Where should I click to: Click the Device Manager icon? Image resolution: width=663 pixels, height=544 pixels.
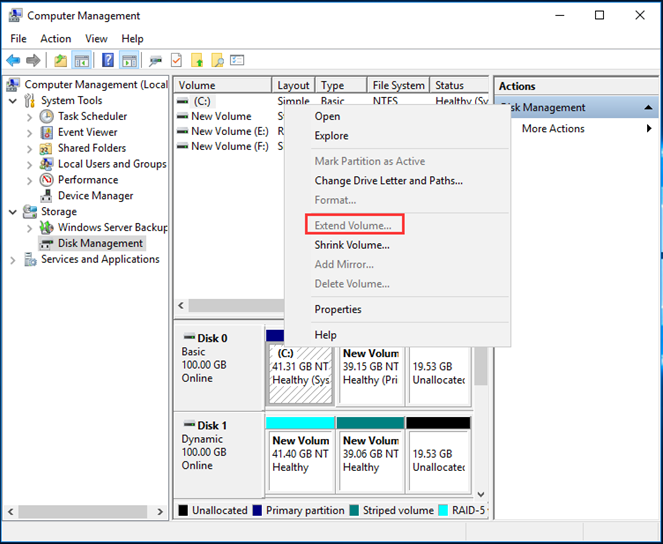[x=46, y=196]
